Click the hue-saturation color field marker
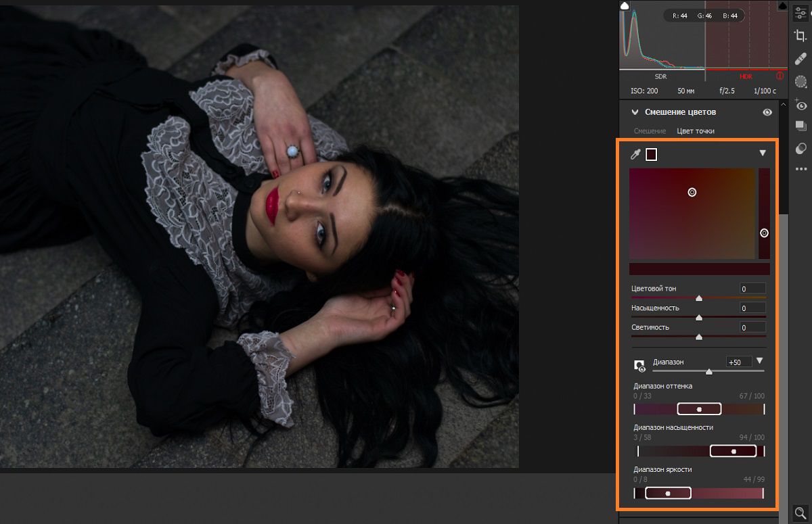Viewport: 812px width, 524px height. [692, 192]
